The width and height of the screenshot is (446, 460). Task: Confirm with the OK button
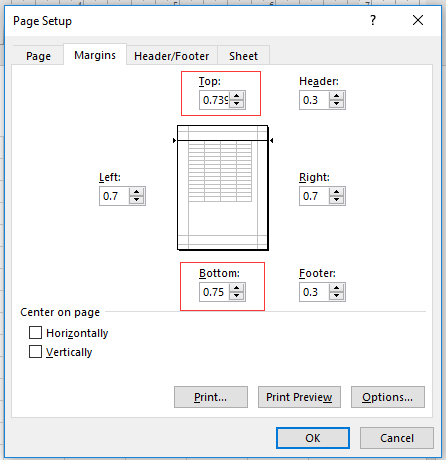(x=313, y=438)
